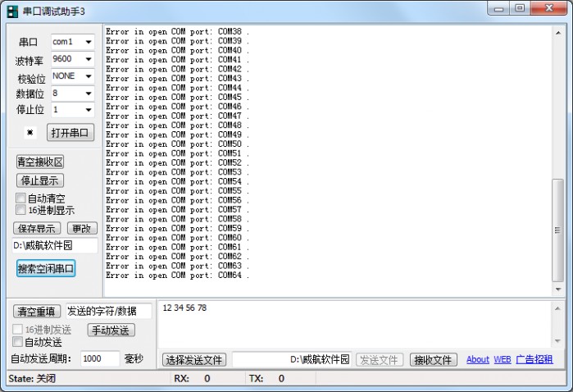Click the 手动发送 button

[111, 330]
